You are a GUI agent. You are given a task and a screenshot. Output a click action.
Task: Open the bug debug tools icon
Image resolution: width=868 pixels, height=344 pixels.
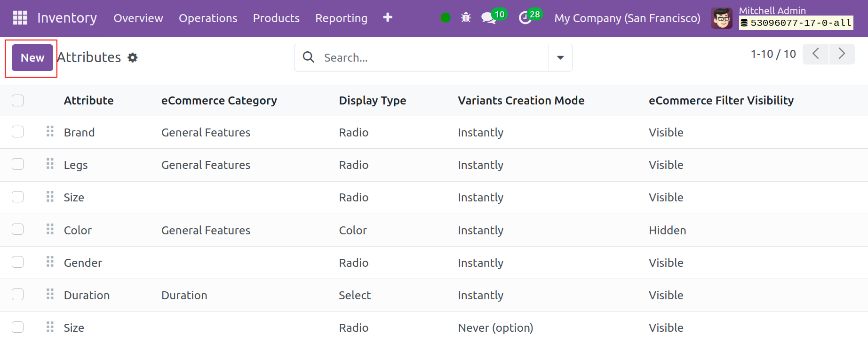pyautogui.click(x=466, y=18)
